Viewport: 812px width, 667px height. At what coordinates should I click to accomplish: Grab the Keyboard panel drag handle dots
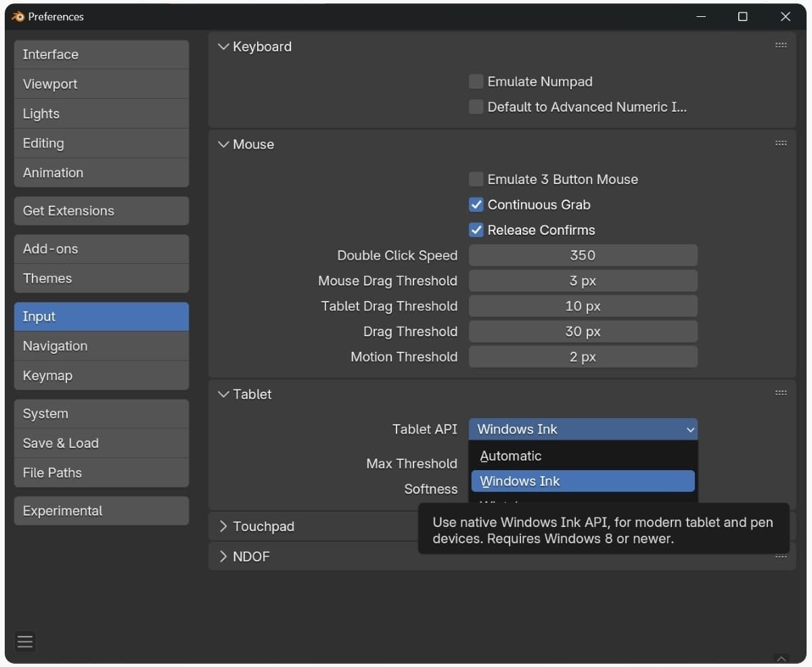781,45
